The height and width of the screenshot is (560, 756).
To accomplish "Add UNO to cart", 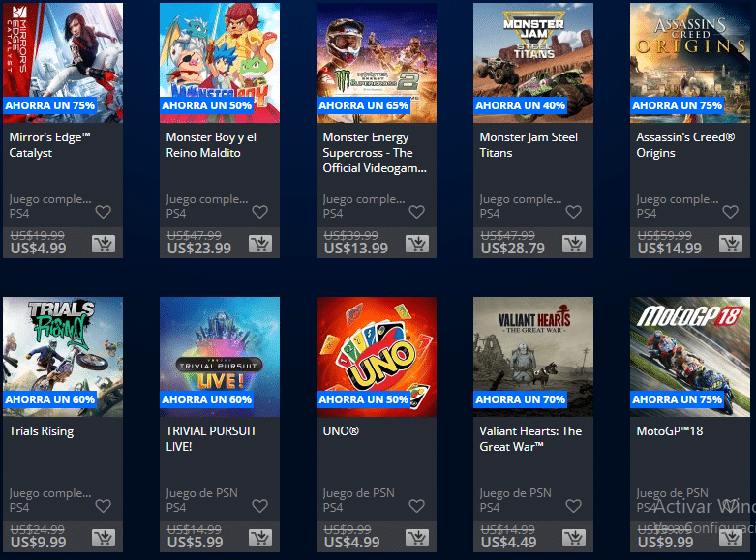I will coord(417,538).
